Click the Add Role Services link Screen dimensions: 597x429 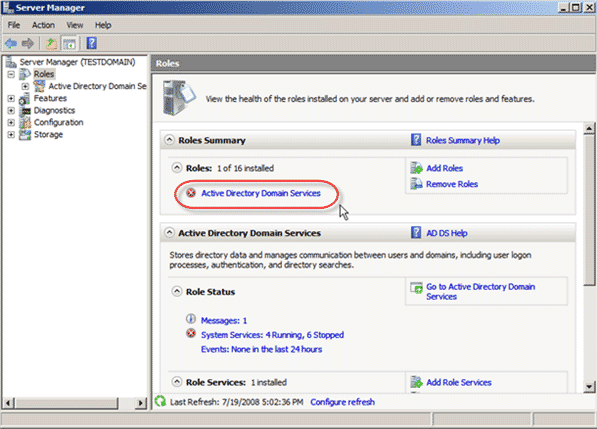(x=459, y=383)
